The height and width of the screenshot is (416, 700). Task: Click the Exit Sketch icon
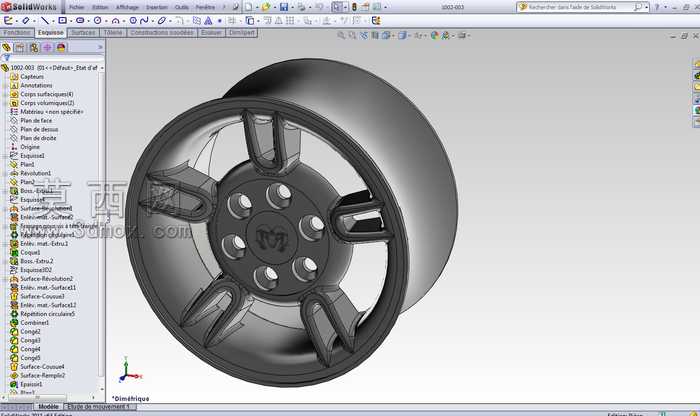(x=8, y=21)
